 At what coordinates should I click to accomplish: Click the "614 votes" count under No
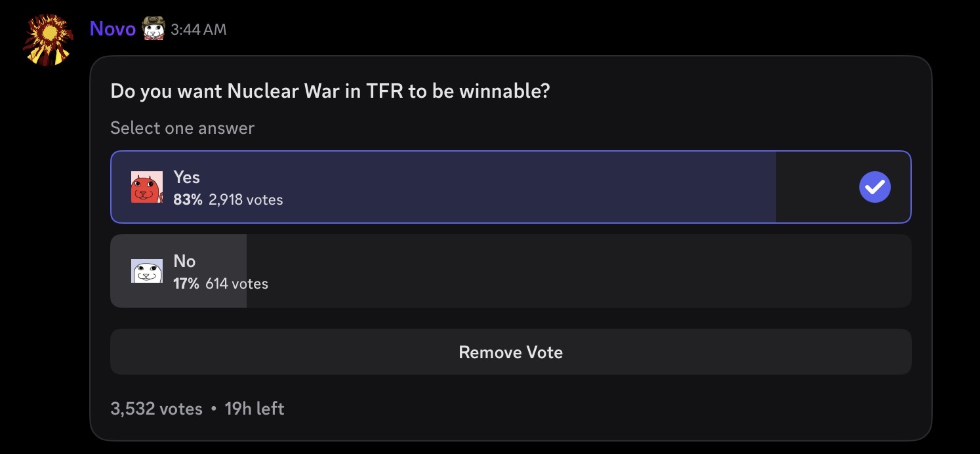click(x=237, y=284)
